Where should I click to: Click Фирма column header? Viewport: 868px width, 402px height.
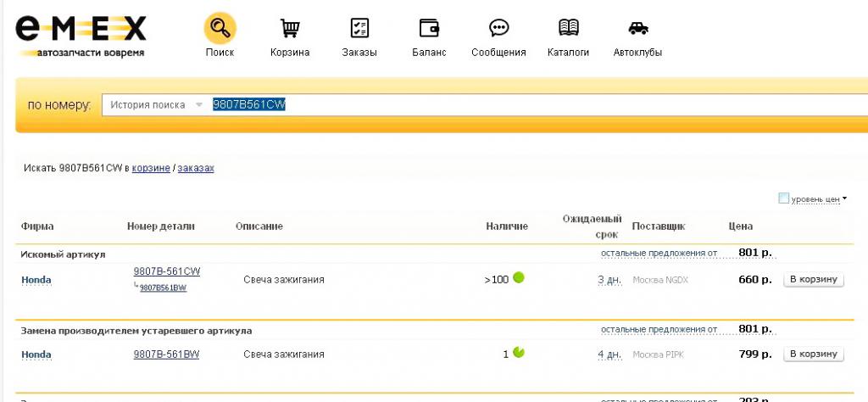pos(37,226)
